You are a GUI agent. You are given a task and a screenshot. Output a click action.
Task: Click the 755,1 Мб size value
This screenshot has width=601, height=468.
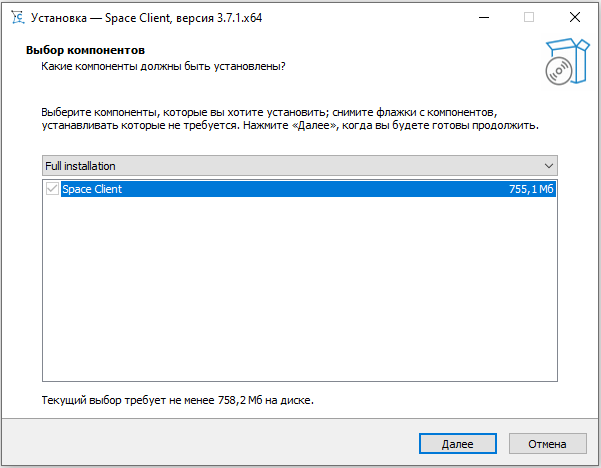point(531,189)
